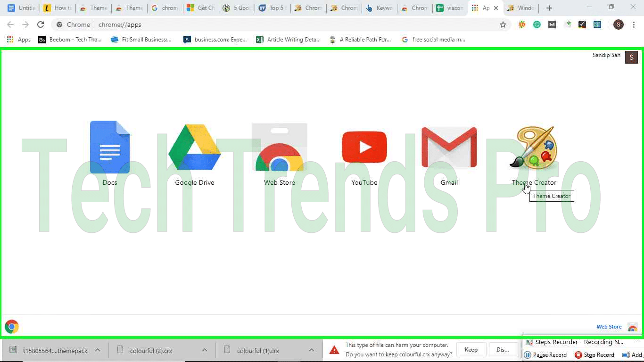
Task: Click the warning triangle in the downloads bar
Action: [334, 350]
